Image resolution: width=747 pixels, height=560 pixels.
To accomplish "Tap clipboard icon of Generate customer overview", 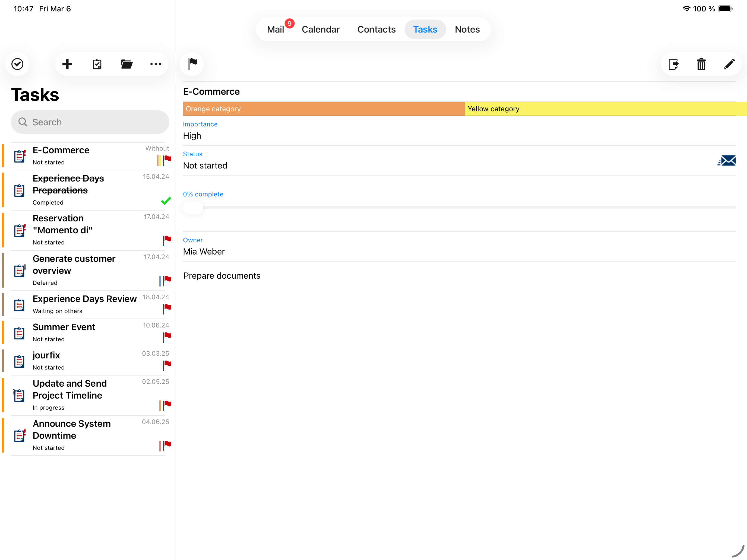I will coord(20,271).
